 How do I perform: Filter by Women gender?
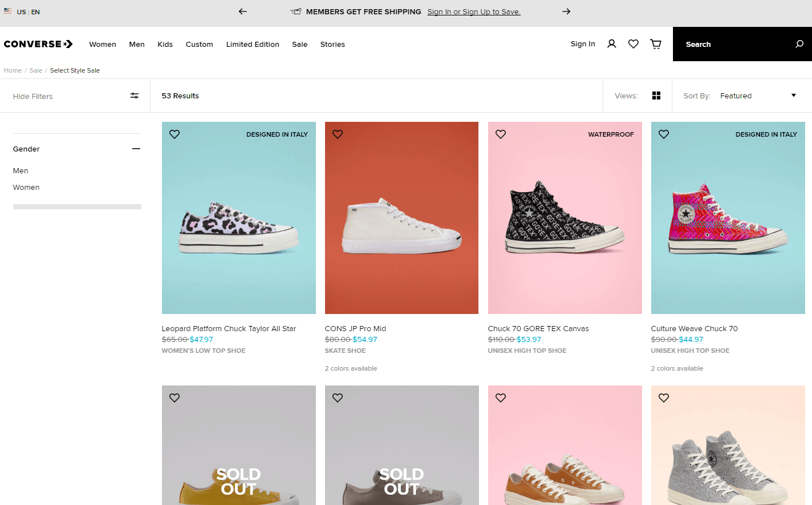click(x=26, y=187)
